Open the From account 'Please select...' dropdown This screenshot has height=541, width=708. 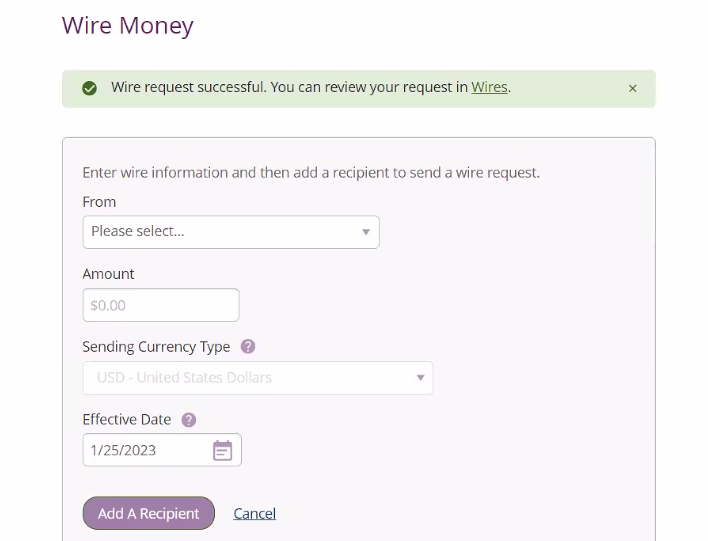231,232
